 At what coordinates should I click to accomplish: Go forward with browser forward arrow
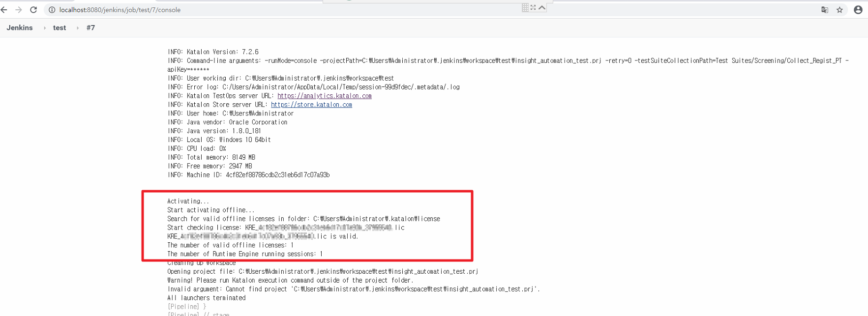click(x=19, y=10)
